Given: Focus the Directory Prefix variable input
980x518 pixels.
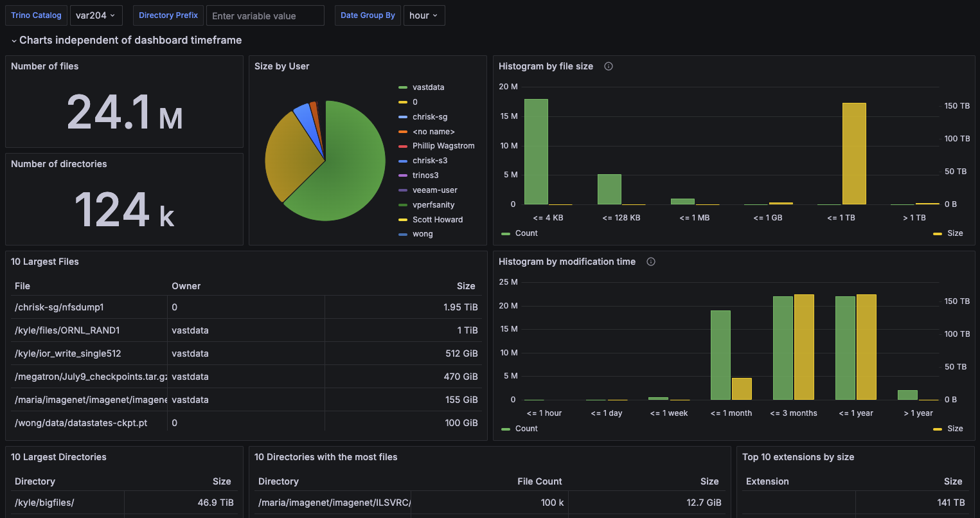Looking at the screenshot, I should (265, 15).
